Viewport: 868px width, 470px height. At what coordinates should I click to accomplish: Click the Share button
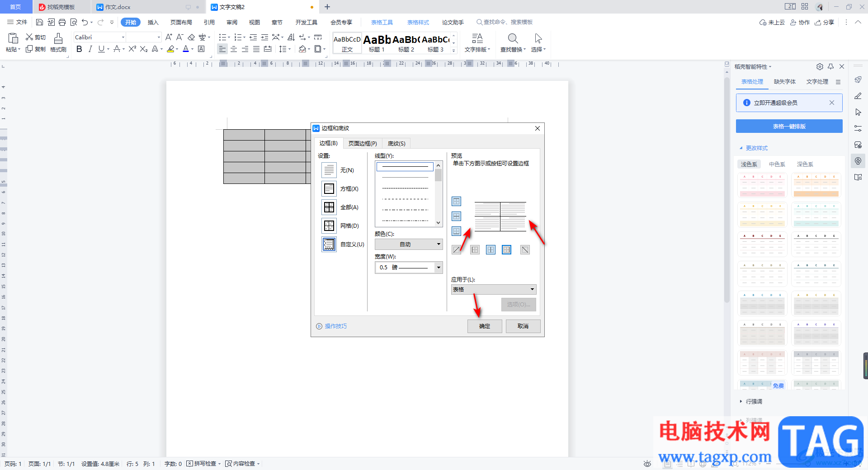(x=825, y=22)
